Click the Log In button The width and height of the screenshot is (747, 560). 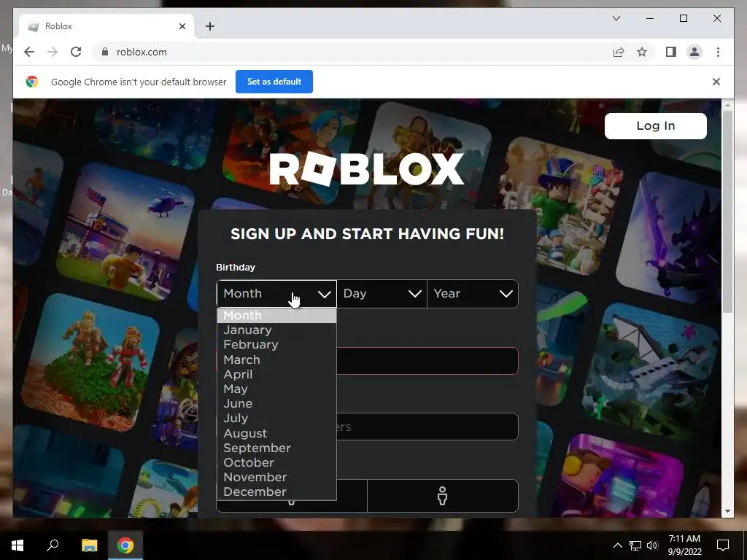[656, 125]
